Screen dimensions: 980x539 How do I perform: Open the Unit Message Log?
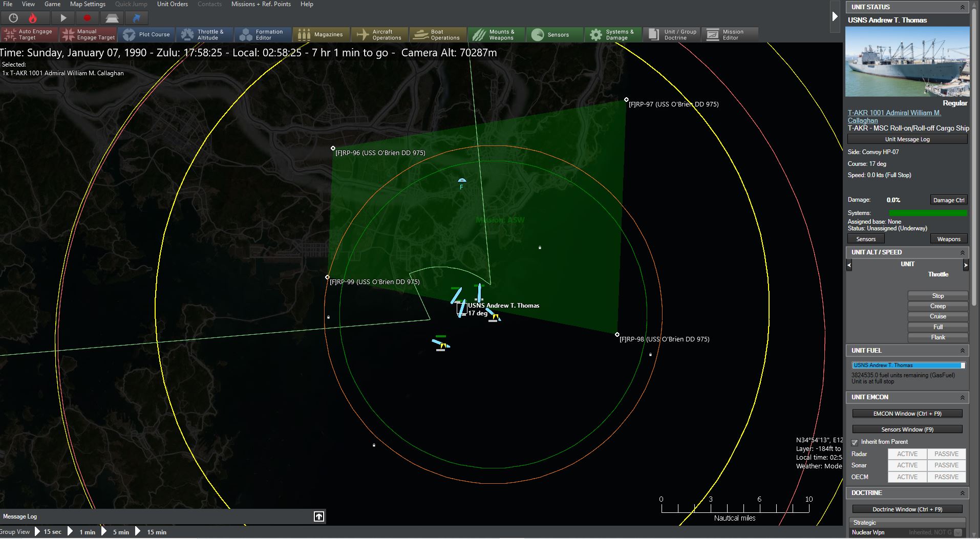pos(907,139)
